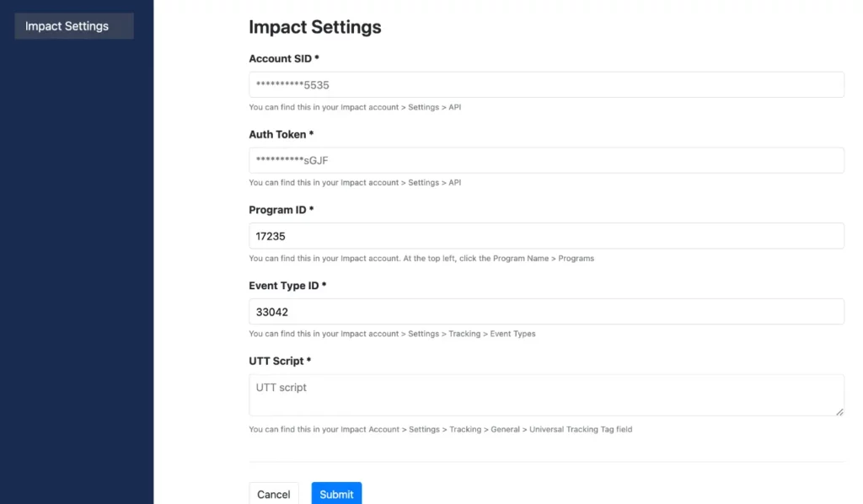863x504 pixels.
Task: Click the "Event Type ID *" label
Action: 287,286
